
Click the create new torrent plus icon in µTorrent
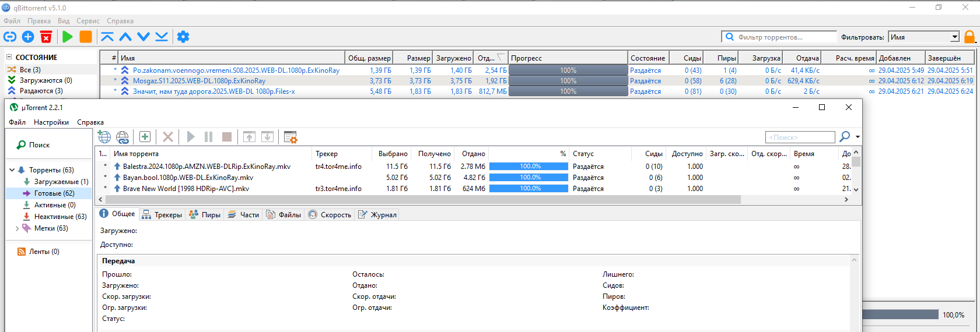tap(145, 137)
